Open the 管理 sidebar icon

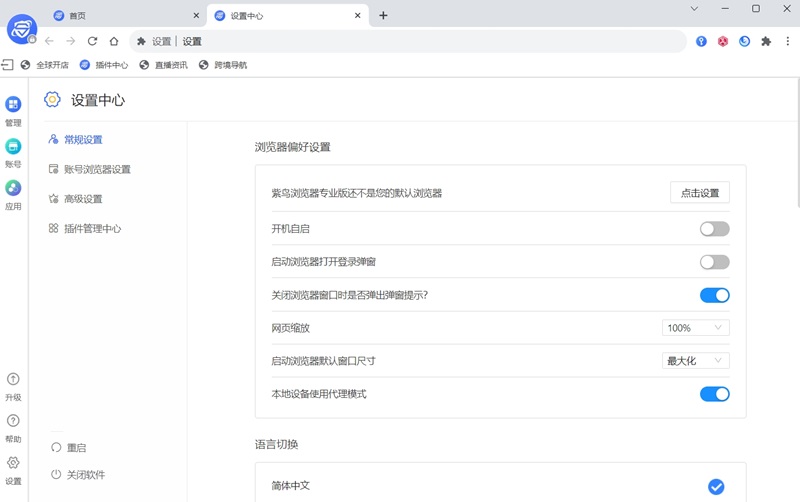13,105
